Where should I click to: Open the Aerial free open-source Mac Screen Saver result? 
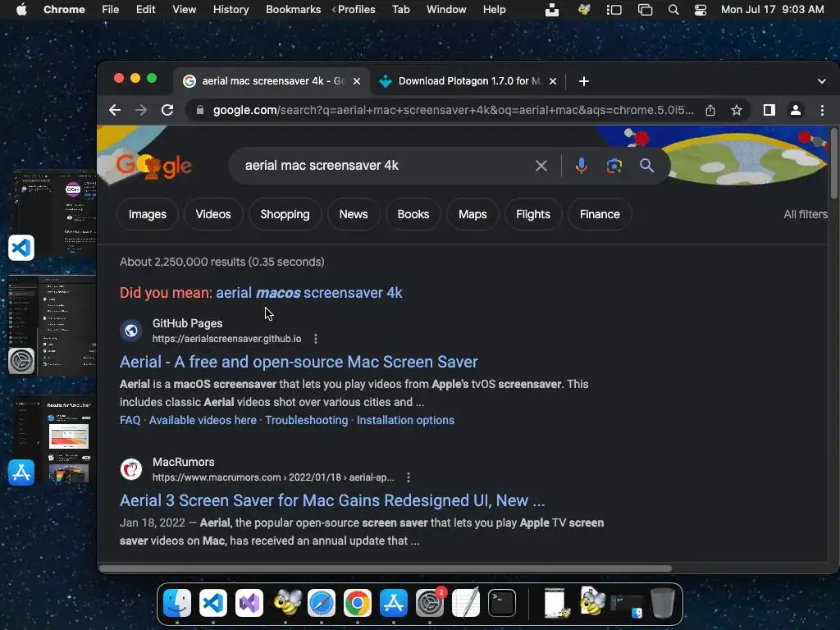299,362
